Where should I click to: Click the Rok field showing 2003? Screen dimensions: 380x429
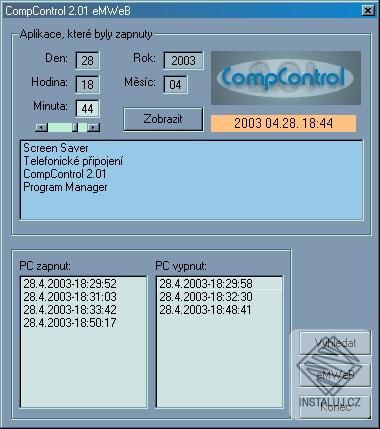point(183,60)
